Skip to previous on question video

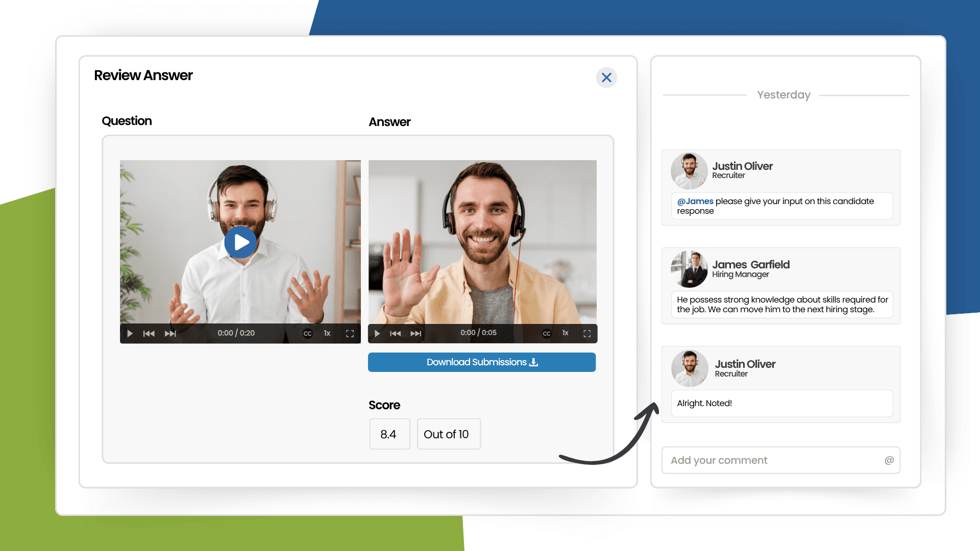[x=149, y=334]
